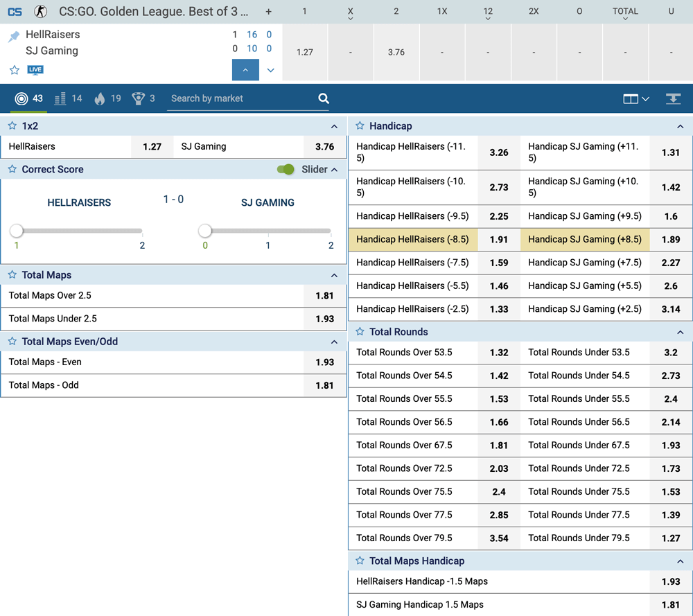
Task: Collapse all markets with download-bar icon
Action: [x=673, y=98]
